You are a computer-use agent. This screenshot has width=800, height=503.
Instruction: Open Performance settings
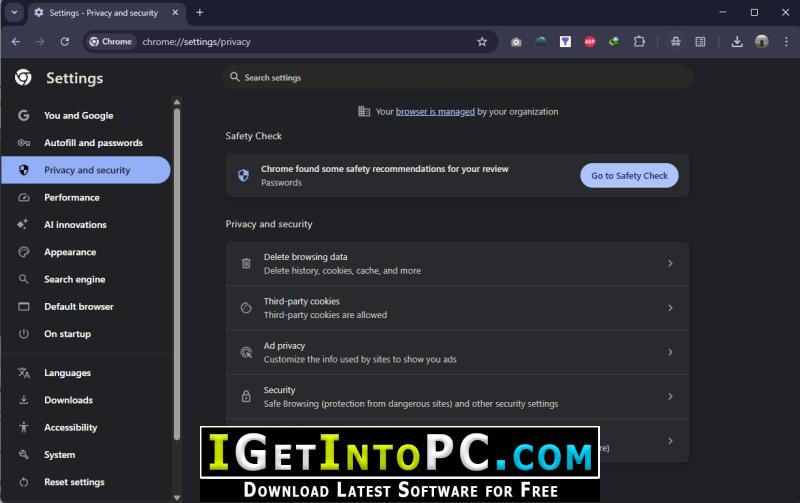coord(87,197)
